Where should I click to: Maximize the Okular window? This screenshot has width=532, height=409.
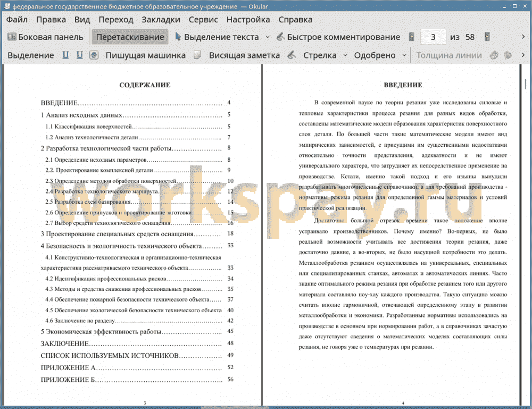[x=514, y=6]
